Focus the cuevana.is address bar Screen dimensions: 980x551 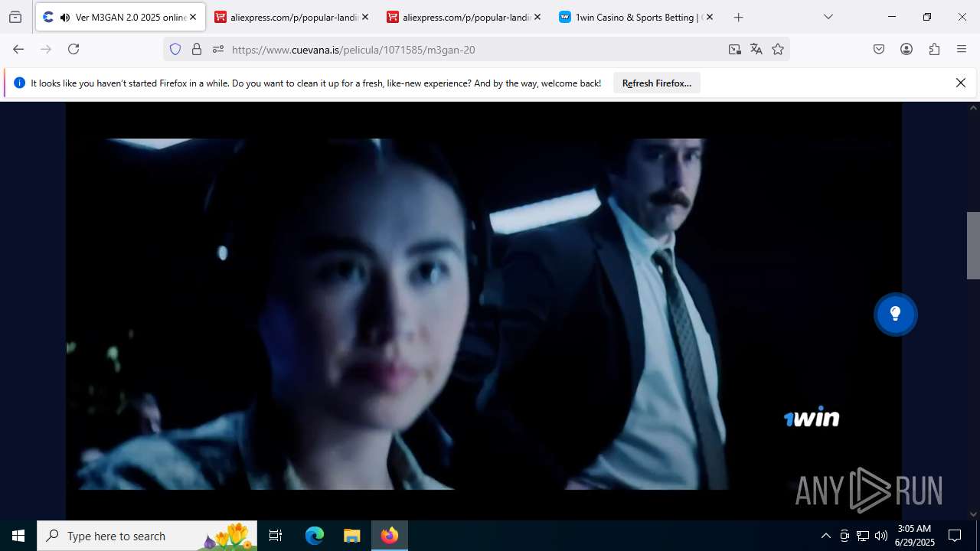click(x=475, y=49)
